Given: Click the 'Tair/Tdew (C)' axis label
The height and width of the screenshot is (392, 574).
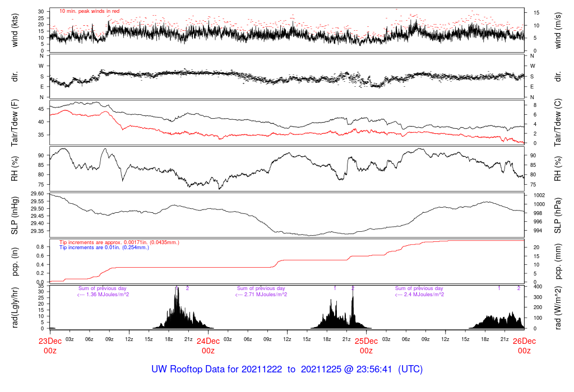Looking at the screenshot, I should coord(558,123).
